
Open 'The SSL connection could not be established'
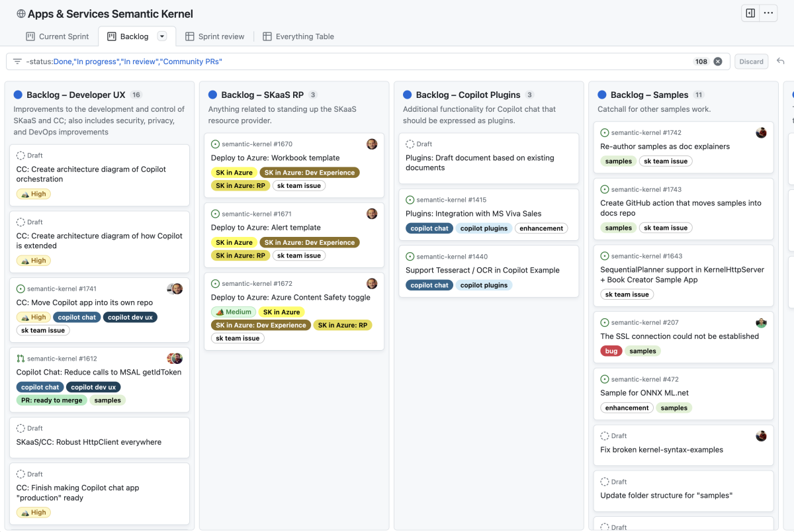pyautogui.click(x=680, y=336)
